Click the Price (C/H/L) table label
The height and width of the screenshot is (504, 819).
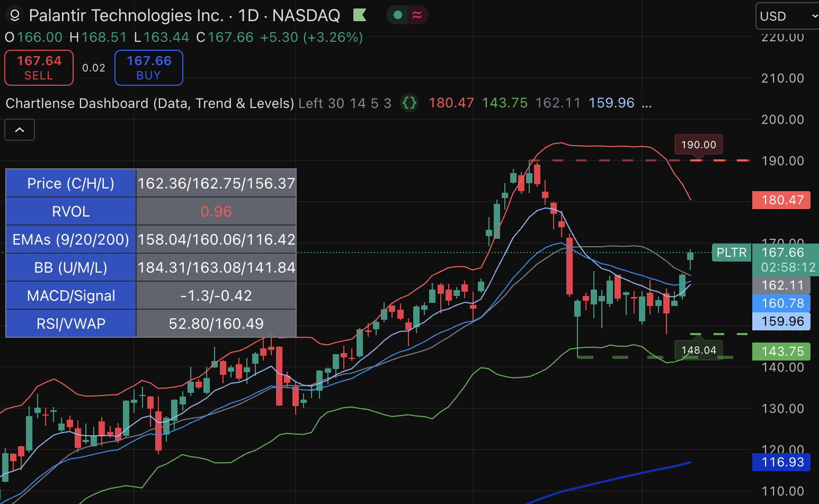coord(71,184)
